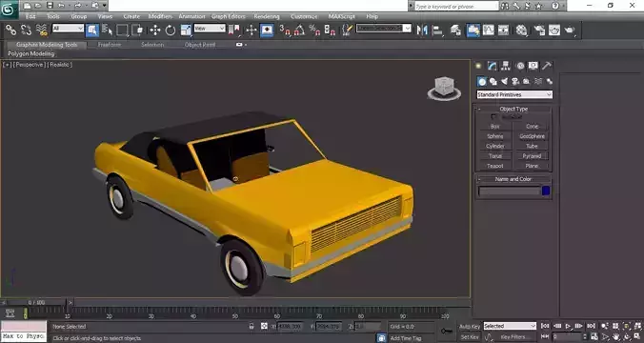This screenshot has height=343, width=644.
Task: Open the Quick Access Toolbar dropdown arrow
Action: click(105, 6)
